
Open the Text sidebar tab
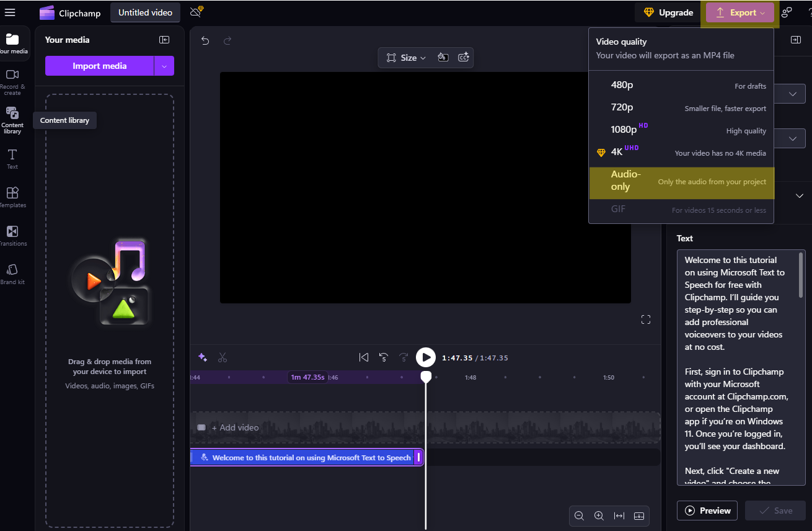[x=12, y=159]
